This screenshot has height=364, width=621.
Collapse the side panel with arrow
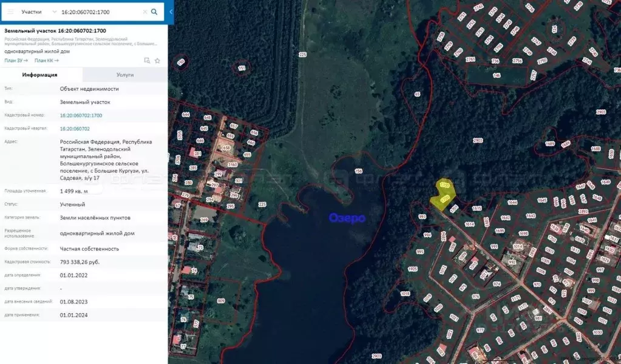tap(171, 12)
